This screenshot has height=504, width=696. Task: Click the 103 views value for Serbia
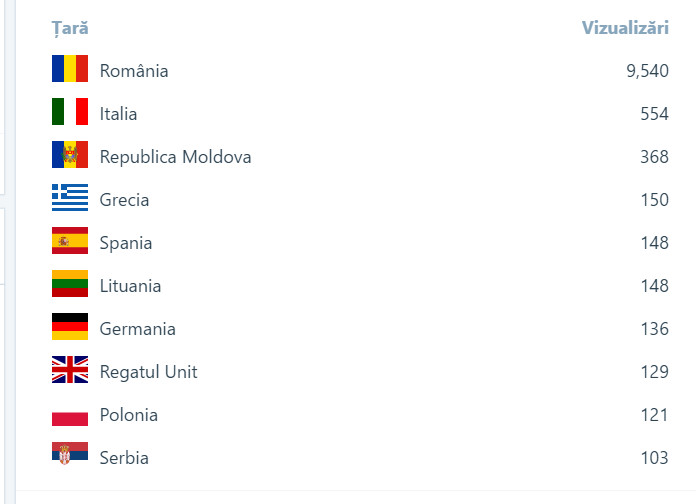pyautogui.click(x=654, y=458)
